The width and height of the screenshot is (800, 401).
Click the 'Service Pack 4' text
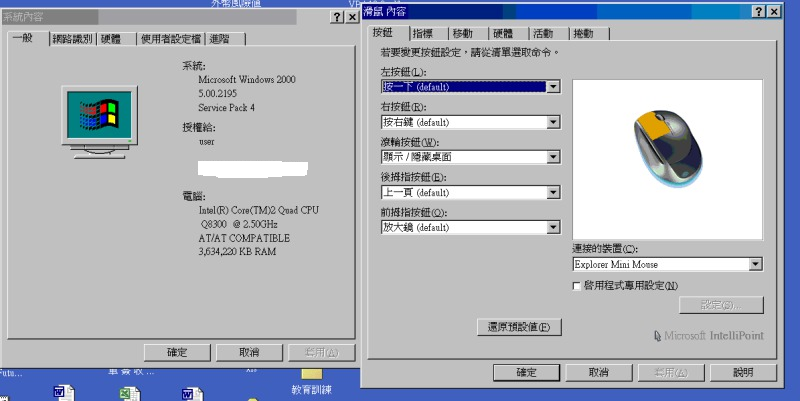coord(227,108)
